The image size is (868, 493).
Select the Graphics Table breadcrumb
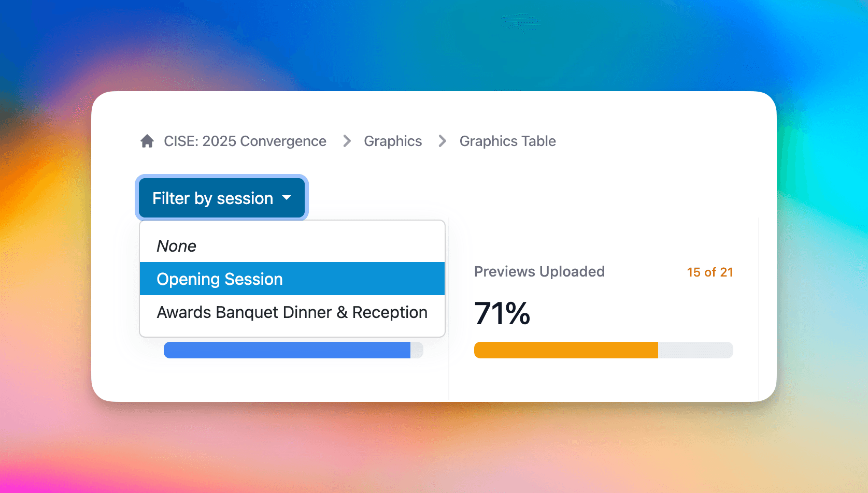(507, 141)
